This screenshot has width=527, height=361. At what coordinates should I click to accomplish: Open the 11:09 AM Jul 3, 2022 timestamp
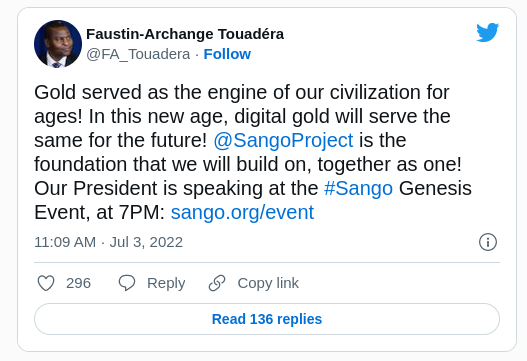109,242
